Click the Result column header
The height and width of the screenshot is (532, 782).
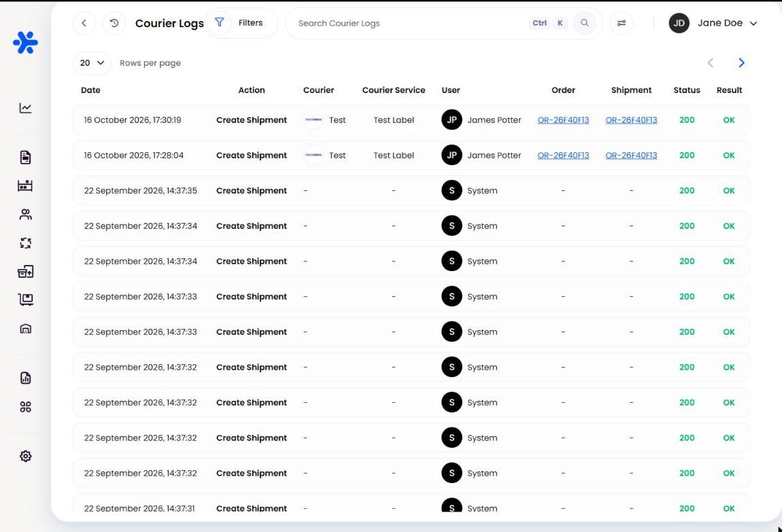point(729,90)
